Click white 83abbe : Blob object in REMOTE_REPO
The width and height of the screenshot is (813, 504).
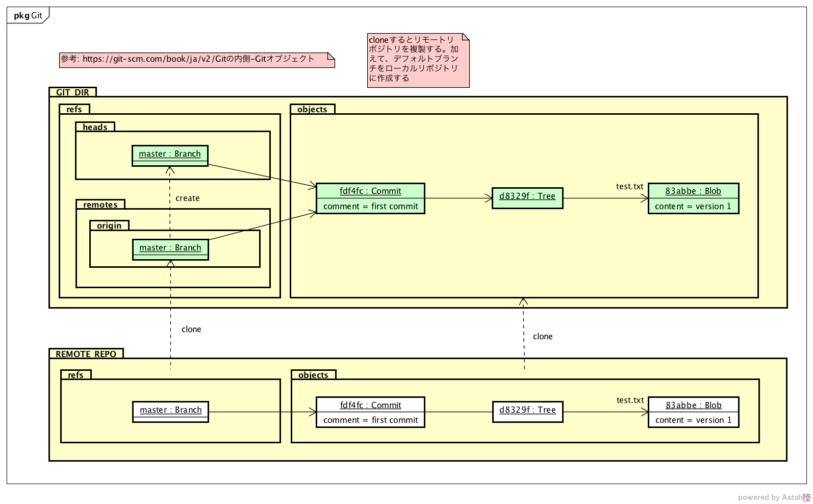tap(693, 412)
